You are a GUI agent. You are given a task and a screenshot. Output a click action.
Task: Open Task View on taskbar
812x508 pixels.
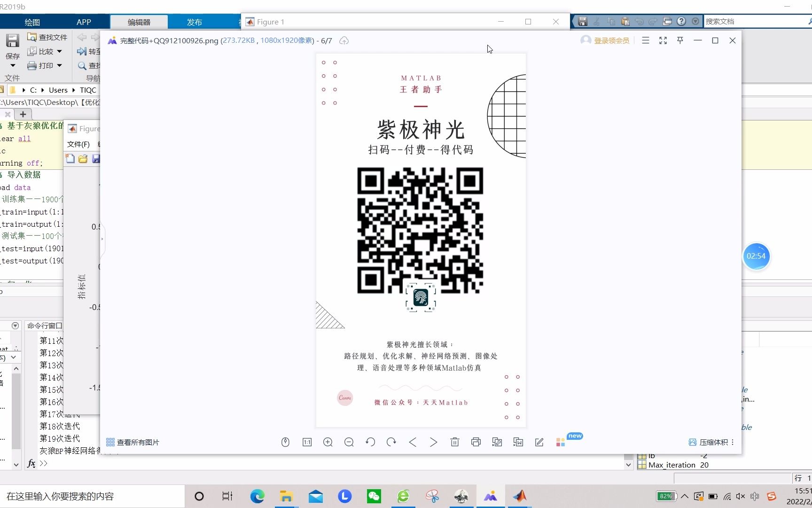point(227,496)
